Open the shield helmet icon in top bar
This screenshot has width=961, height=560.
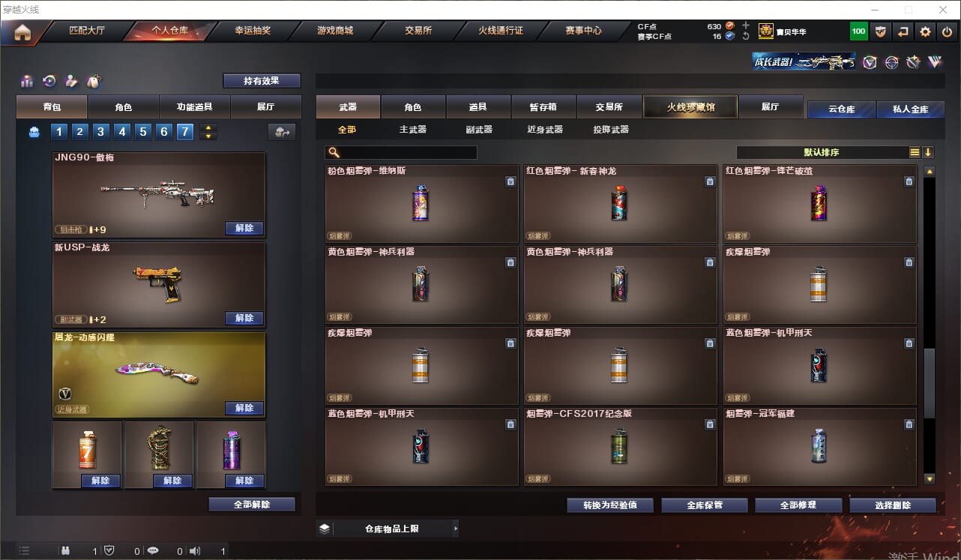pyautogui.click(x=881, y=31)
